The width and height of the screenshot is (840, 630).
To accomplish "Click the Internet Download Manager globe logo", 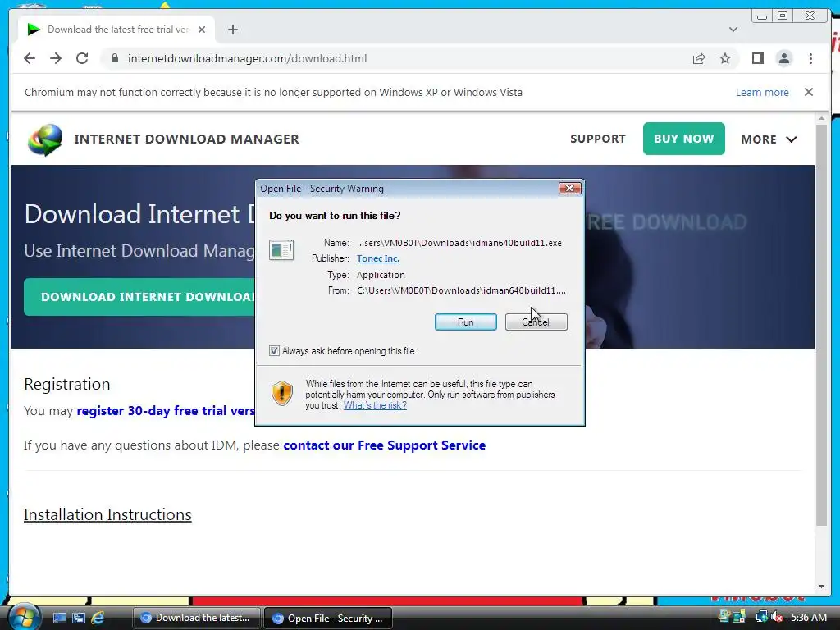I will coord(45,139).
